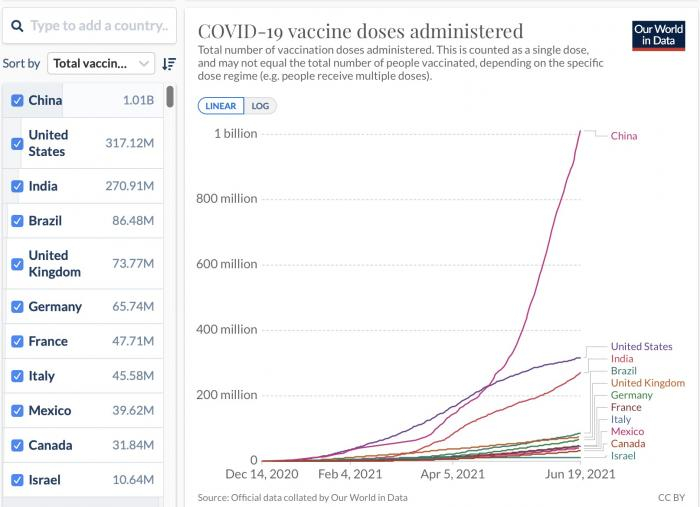Switch chart to LOG scale
This screenshot has width=700, height=507.
260,106
